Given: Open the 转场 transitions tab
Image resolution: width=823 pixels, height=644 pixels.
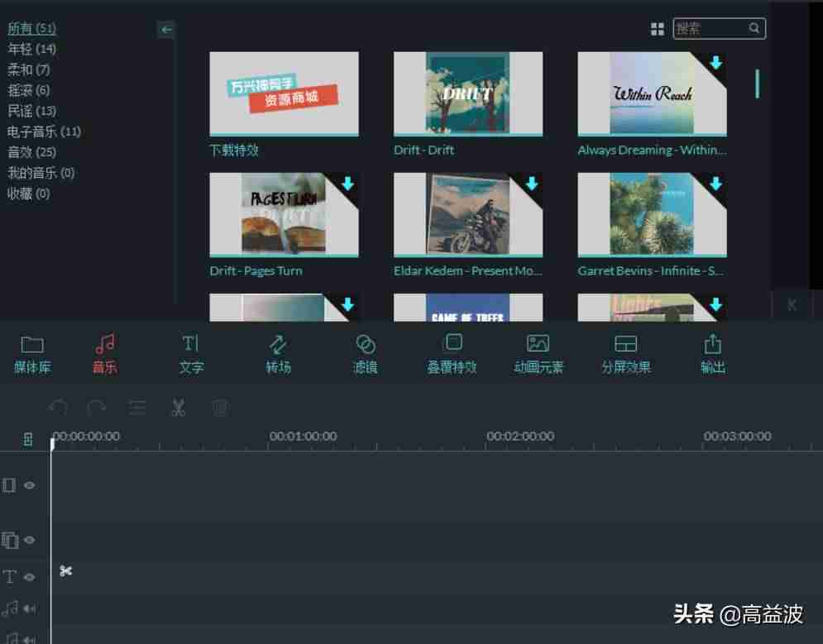Looking at the screenshot, I should [278, 354].
